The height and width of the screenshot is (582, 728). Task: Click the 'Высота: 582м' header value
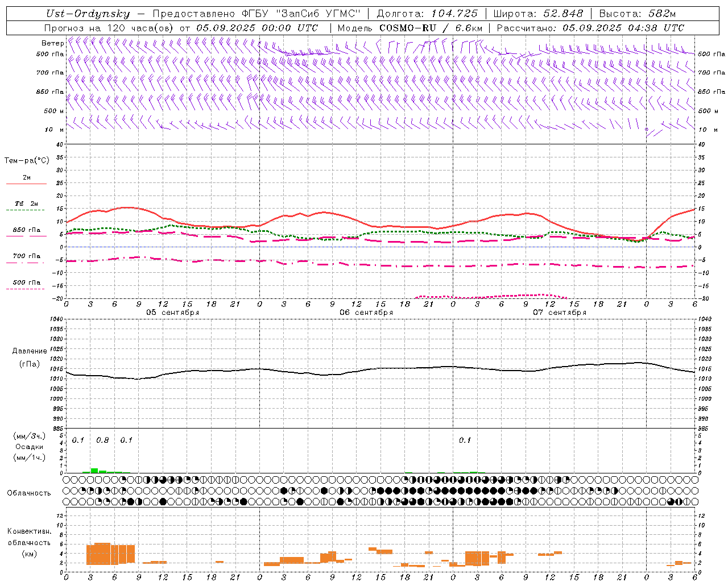click(x=638, y=14)
